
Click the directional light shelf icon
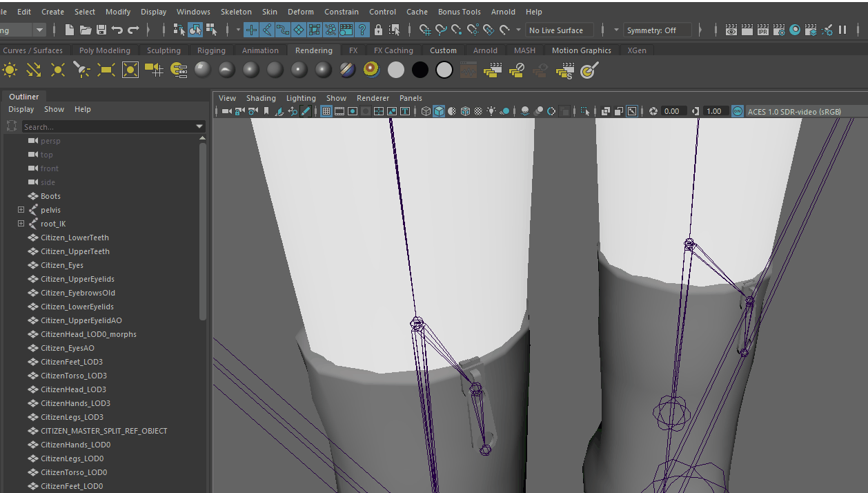(x=34, y=70)
